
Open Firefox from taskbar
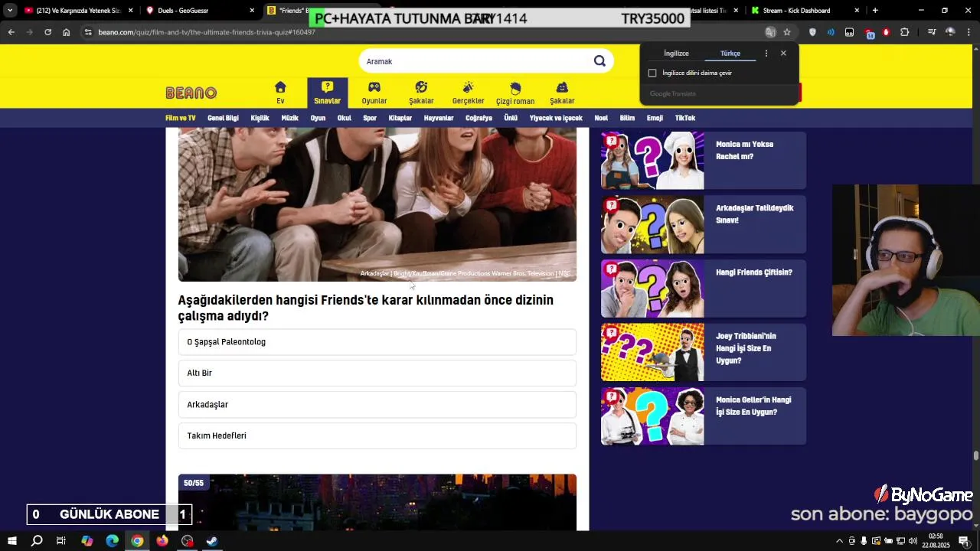click(x=162, y=541)
